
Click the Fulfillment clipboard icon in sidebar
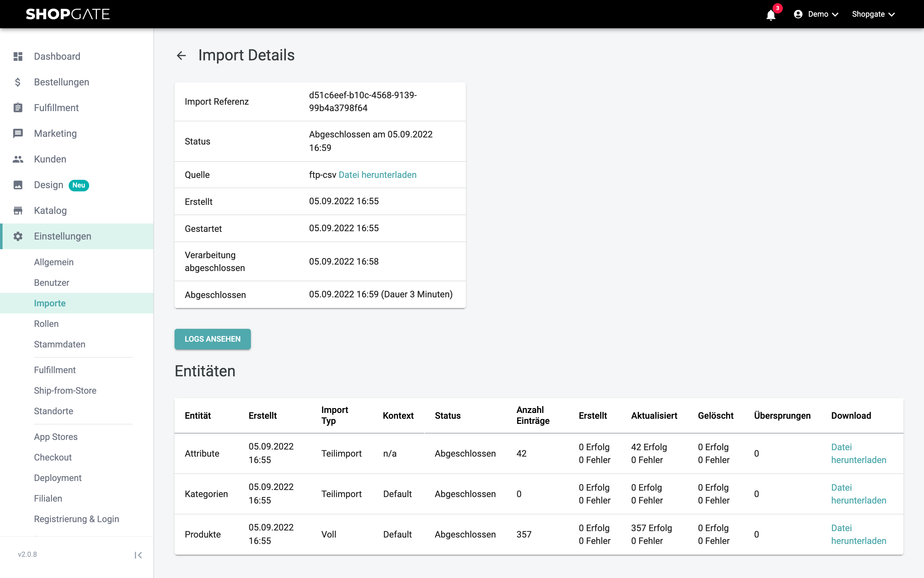point(18,108)
